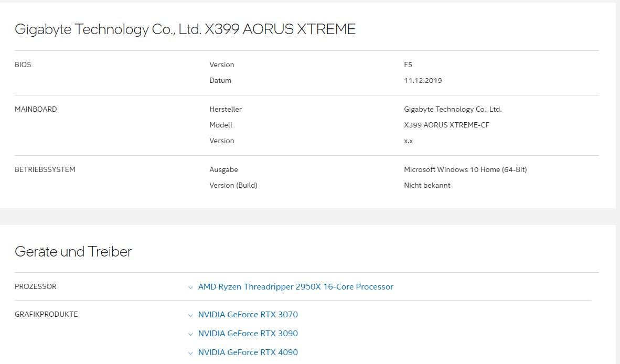Click model value X399 AORUS XTREME-CF
Screen dimensions: 620x364
[x=446, y=125]
